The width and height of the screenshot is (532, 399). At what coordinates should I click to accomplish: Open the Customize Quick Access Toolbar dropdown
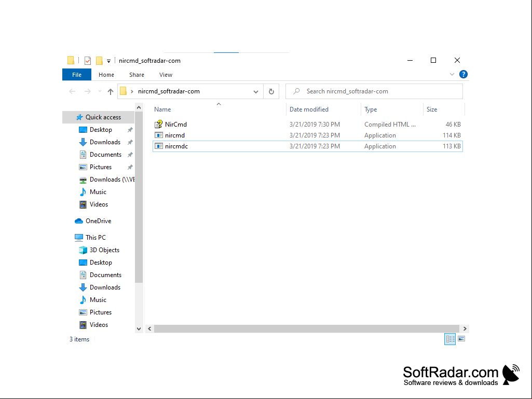pyautogui.click(x=108, y=61)
